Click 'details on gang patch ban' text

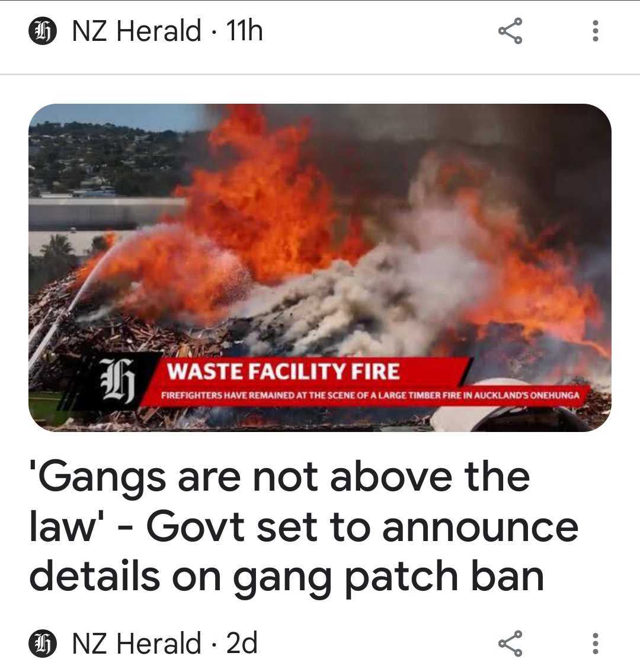tap(286, 577)
